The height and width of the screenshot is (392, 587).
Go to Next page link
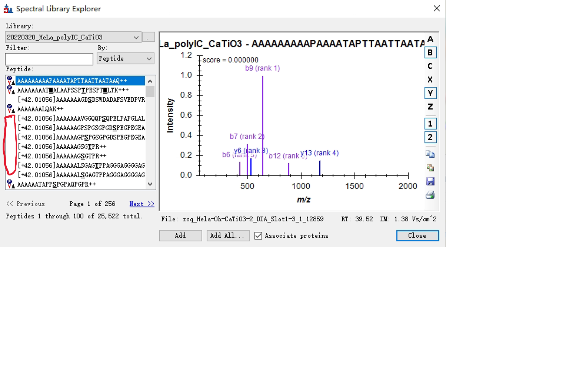(x=142, y=204)
